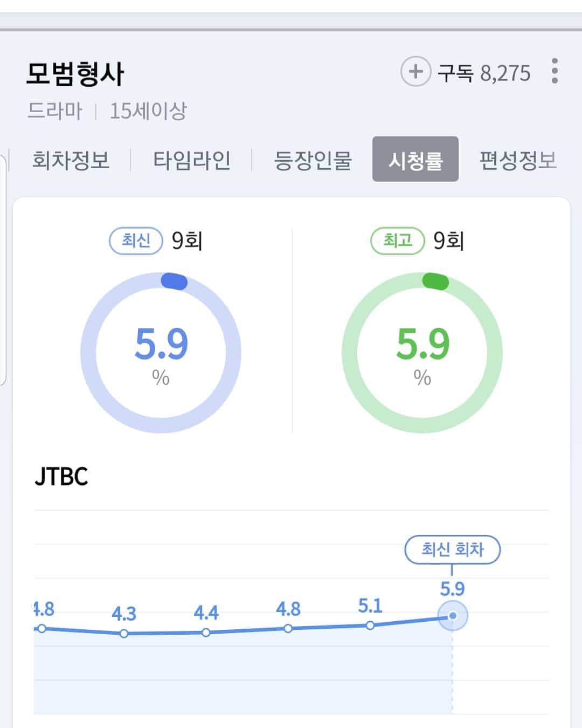This screenshot has height=728, width=582.
Task: Click the green 5.9% highest rating ring
Action: pyautogui.click(x=422, y=353)
